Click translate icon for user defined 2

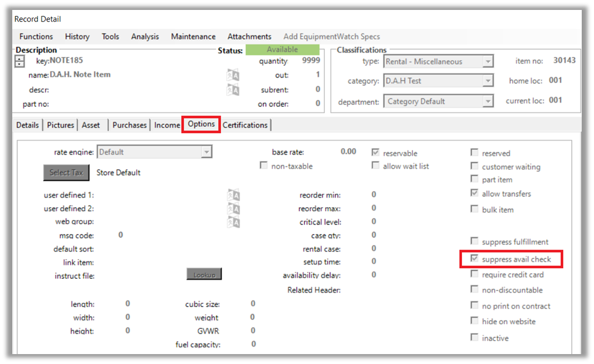233,209
